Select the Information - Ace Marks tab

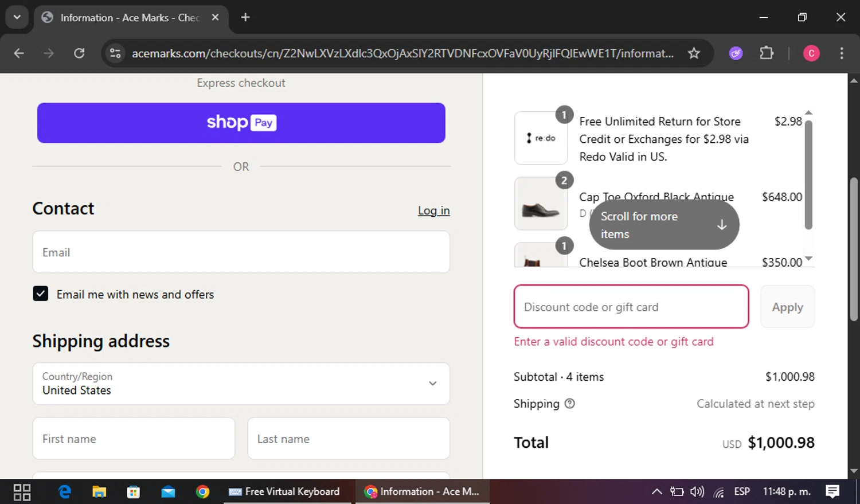point(131,17)
